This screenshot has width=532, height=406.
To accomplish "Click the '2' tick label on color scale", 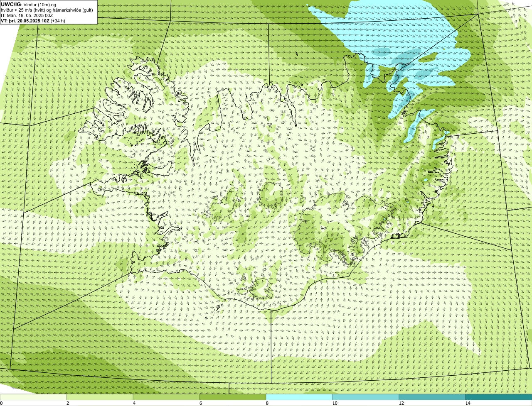I will point(67,403).
